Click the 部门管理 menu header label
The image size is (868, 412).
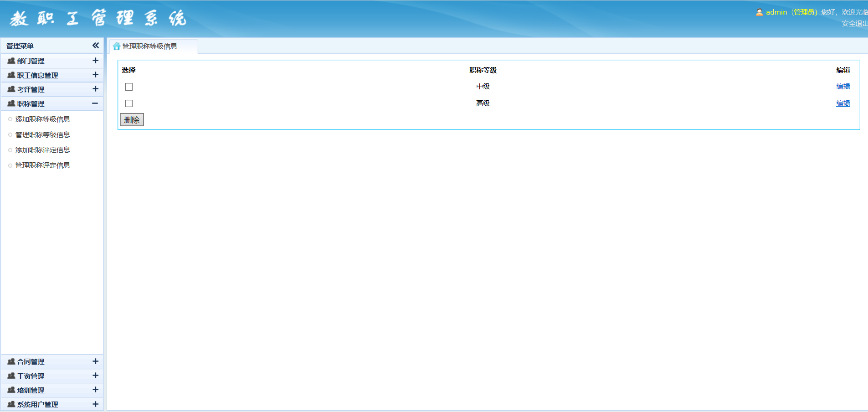click(x=31, y=61)
